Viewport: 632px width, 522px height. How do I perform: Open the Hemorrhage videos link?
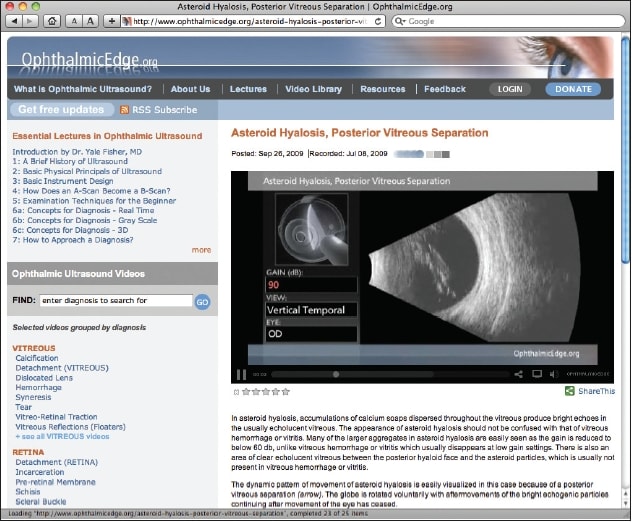point(39,387)
